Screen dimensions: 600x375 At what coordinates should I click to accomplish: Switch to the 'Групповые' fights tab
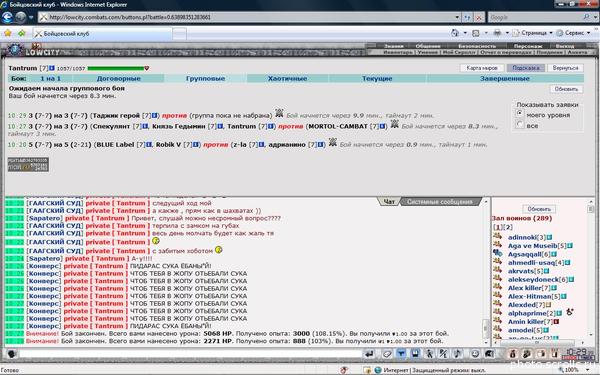205,78
